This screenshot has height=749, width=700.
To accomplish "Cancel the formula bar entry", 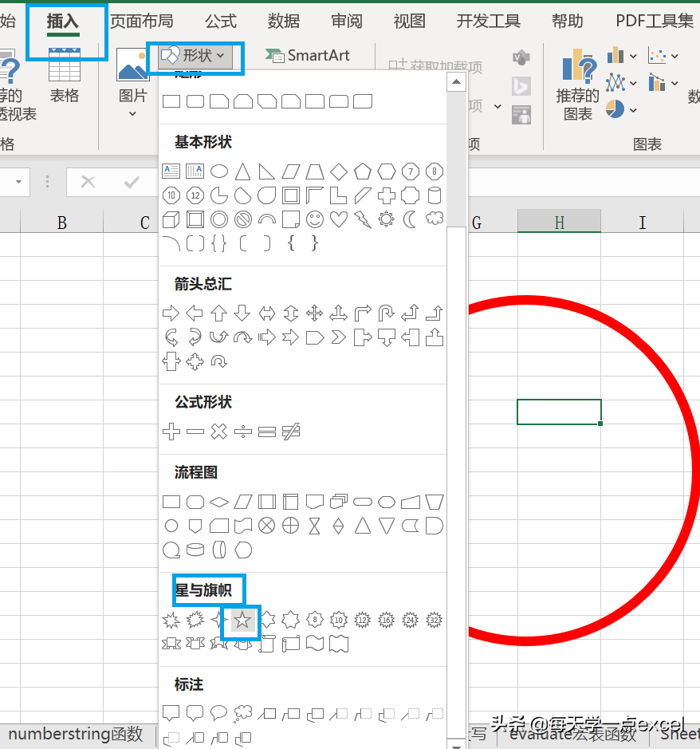I will point(88,182).
